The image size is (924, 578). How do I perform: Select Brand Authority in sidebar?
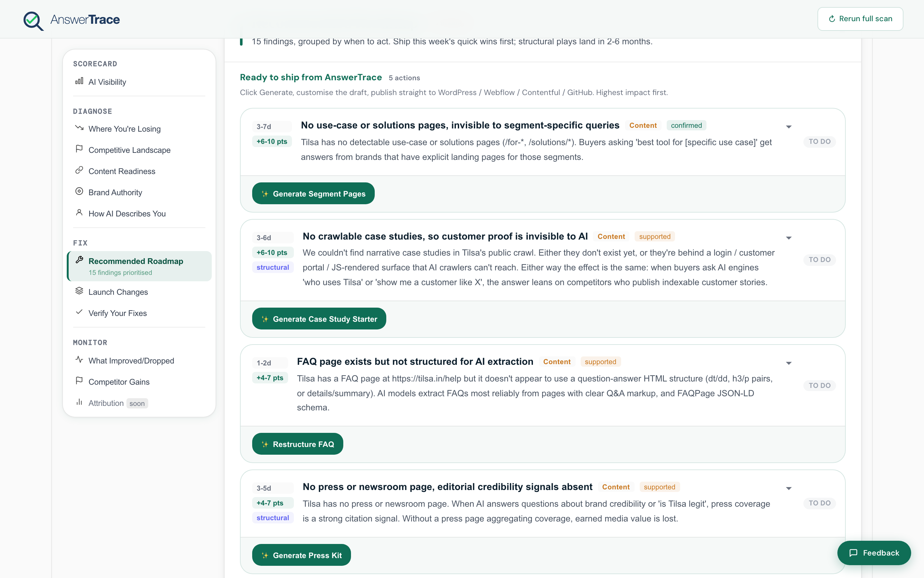[x=139, y=192]
